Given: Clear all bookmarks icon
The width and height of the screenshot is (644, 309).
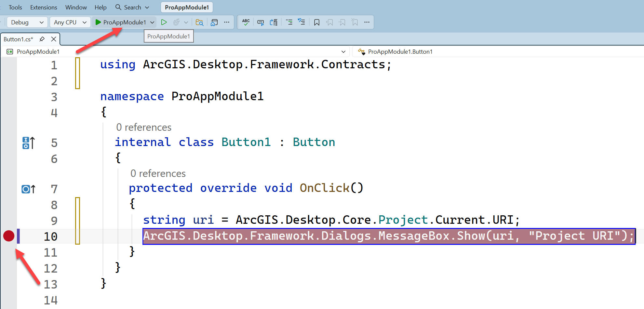Looking at the screenshot, I should pos(355,22).
